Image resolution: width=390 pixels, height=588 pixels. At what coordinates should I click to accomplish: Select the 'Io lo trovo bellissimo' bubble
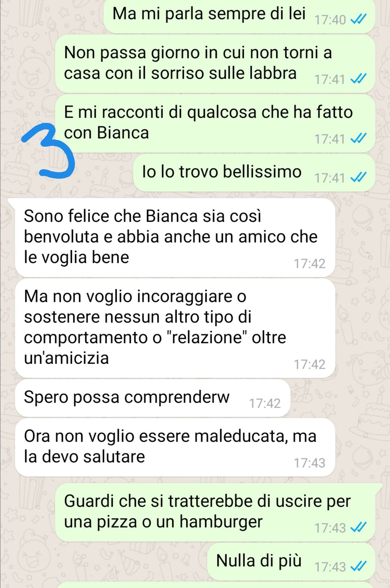point(254,173)
